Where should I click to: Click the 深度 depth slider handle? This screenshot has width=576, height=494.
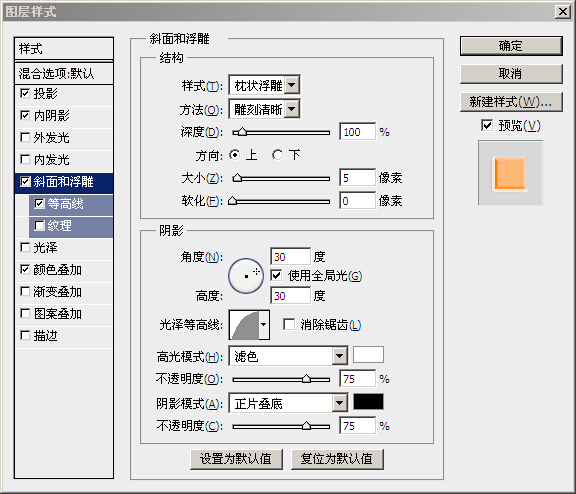(x=242, y=132)
